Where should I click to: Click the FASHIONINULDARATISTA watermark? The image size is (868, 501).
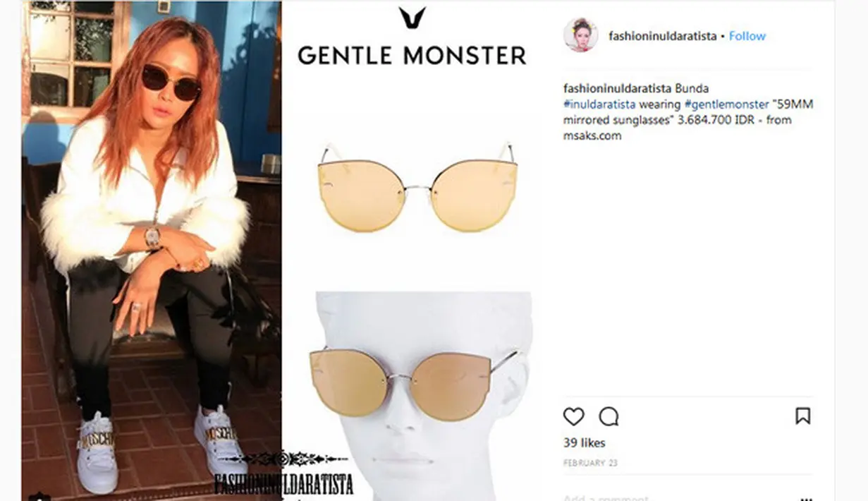pyautogui.click(x=283, y=483)
